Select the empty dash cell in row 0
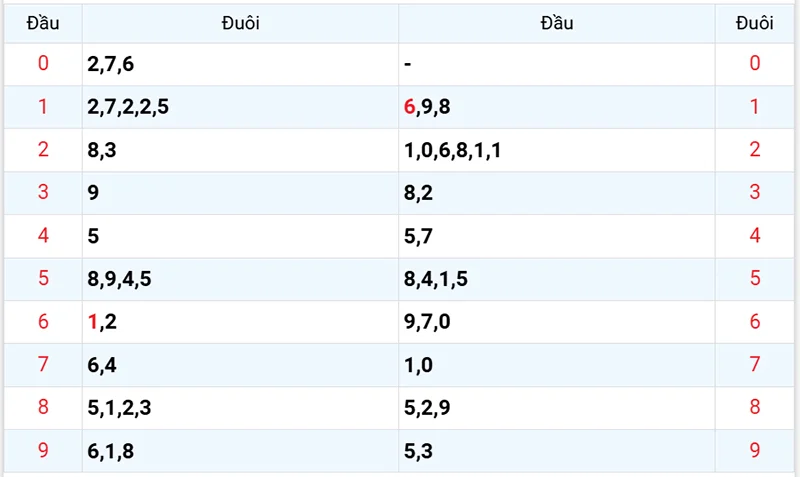This screenshot has height=477, width=800. pyautogui.click(x=409, y=64)
